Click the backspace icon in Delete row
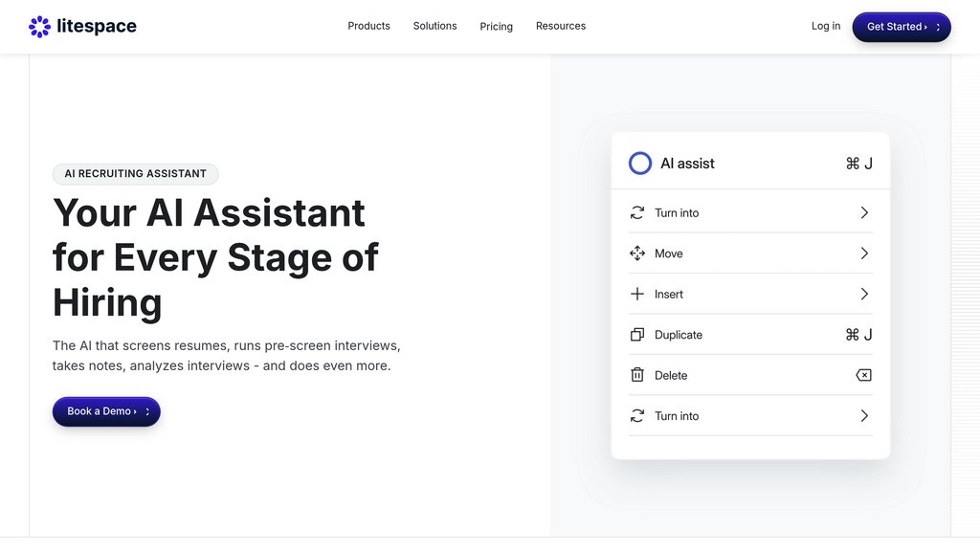 [x=863, y=375]
